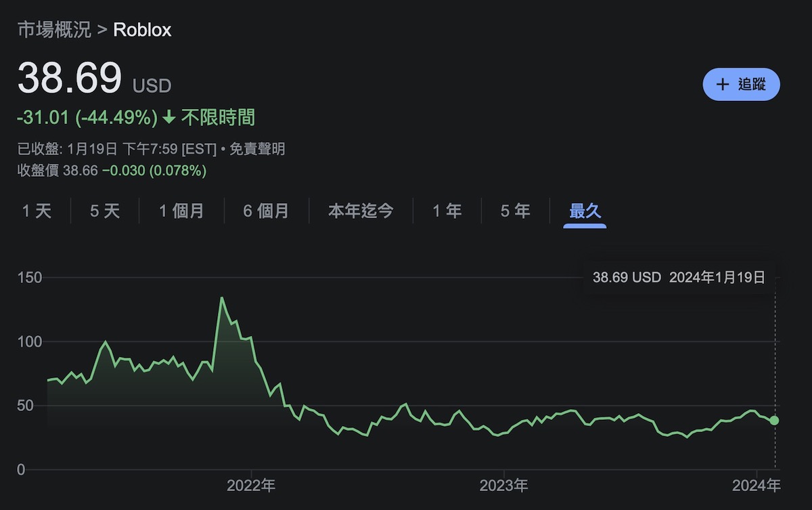Select the 最久 max range tab
This screenshot has height=510, width=812.
[x=585, y=211]
